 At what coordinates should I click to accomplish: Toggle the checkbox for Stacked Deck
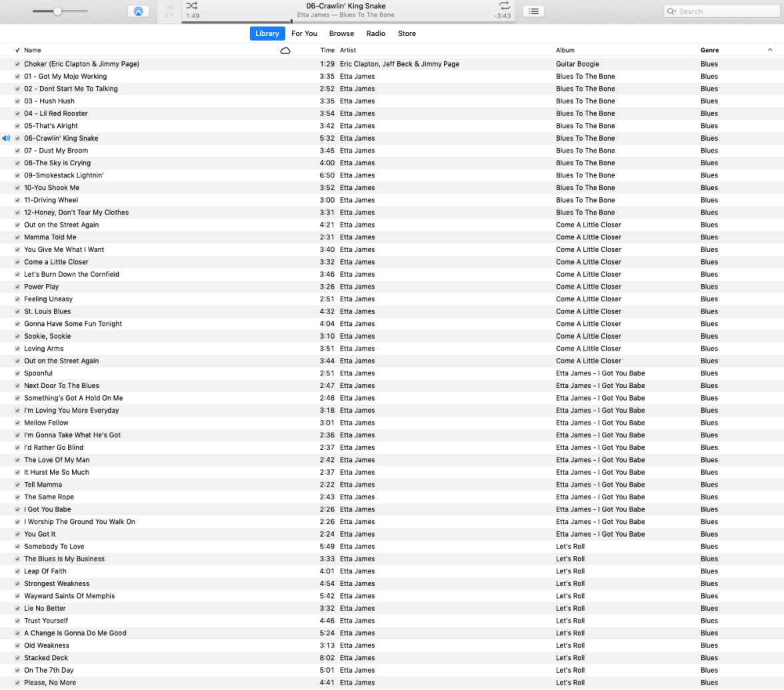point(17,657)
